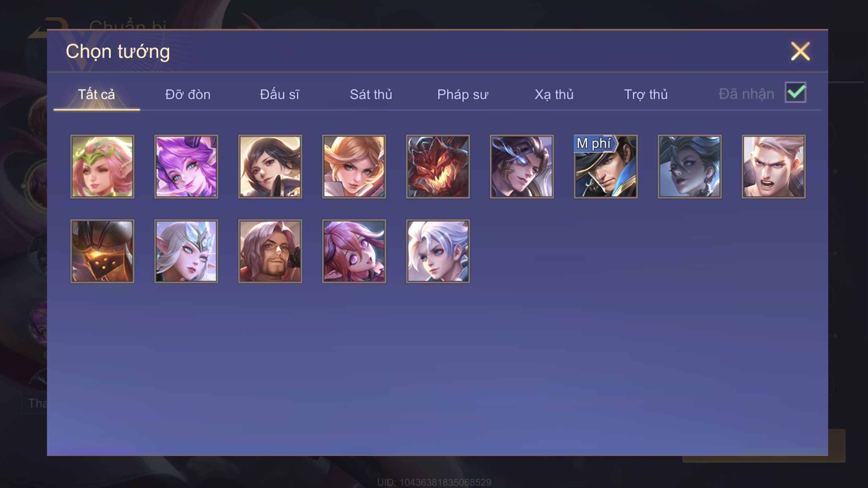Open the Trợ thủ tab
Viewport: 868px width, 488px height.
645,95
